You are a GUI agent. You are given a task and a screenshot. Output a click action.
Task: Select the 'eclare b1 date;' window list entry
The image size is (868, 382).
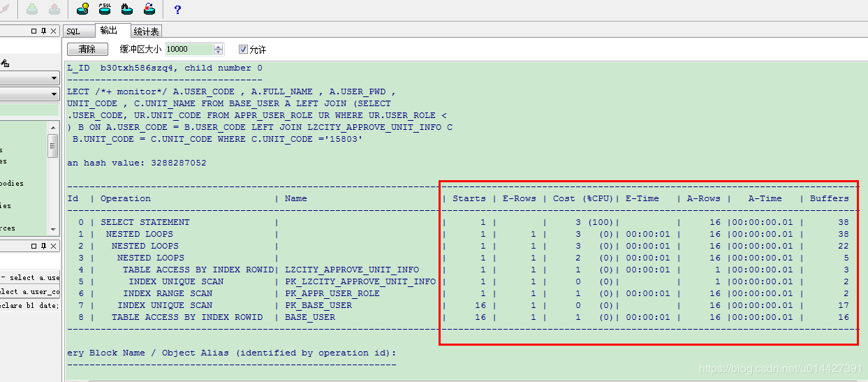pos(30,305)
